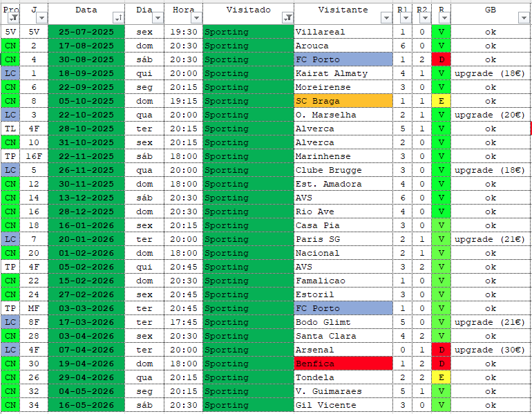Select the Kairat Almaty cell
532x414 pixels.
(x=343, y=73)
